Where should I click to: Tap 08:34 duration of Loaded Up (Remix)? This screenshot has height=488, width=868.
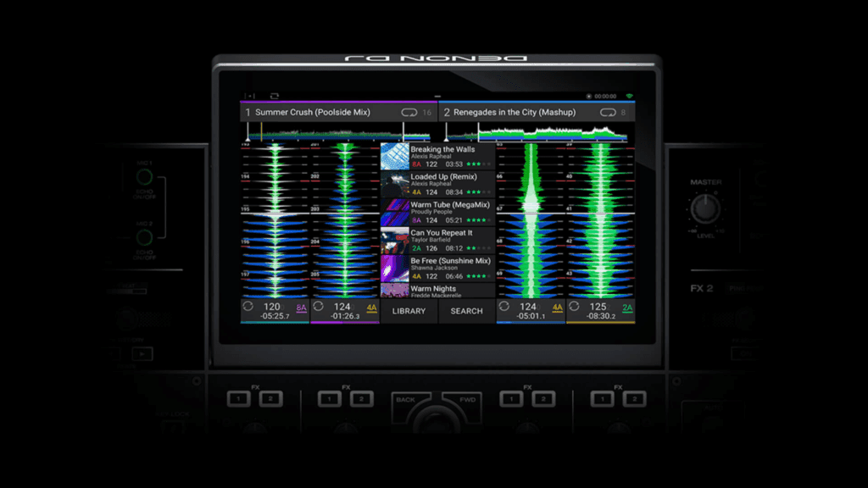pos(454,192)
